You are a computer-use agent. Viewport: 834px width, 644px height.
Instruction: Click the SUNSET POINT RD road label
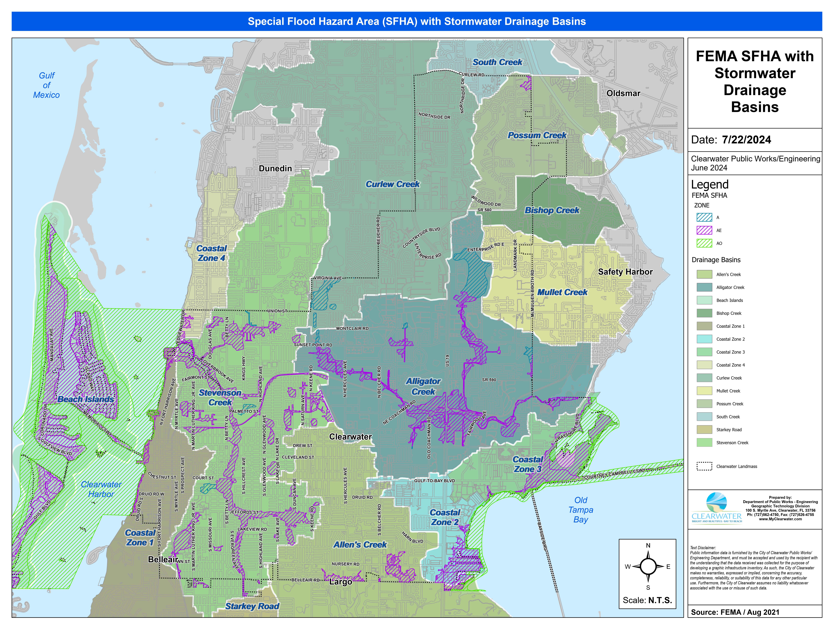tap(313, 345)
